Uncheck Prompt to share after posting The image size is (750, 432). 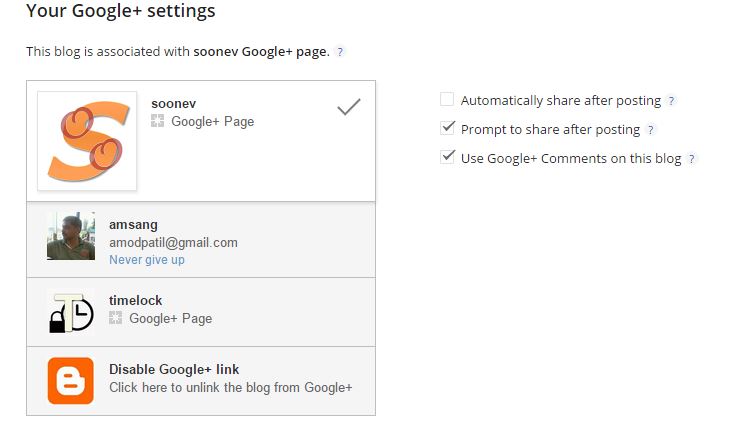click(x=447, y=128)
